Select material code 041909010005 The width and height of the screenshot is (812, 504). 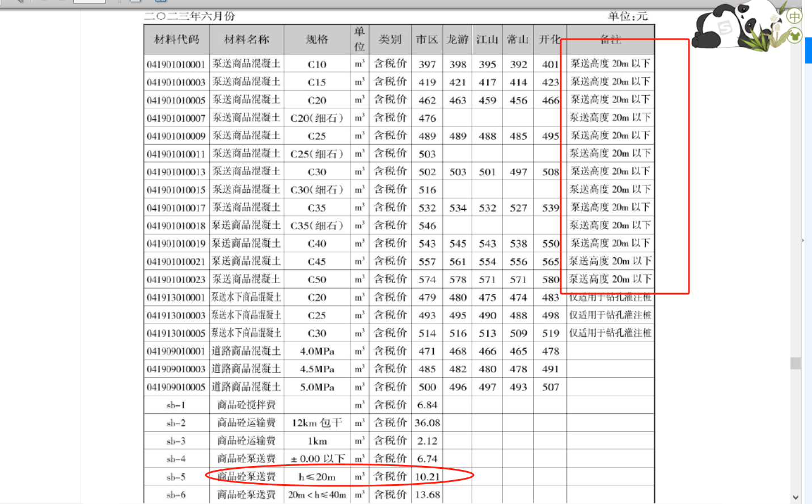(176, 387)
